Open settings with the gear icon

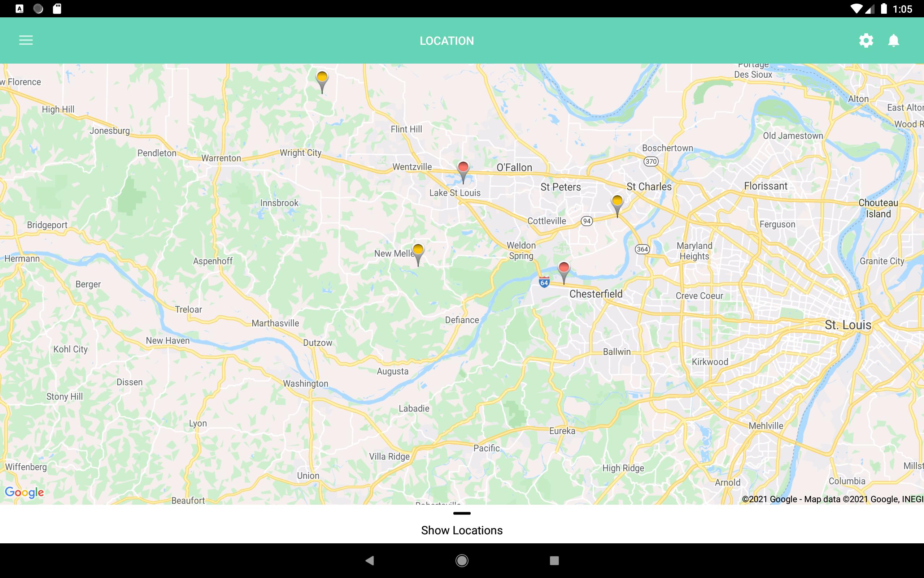tap(866, 40)
